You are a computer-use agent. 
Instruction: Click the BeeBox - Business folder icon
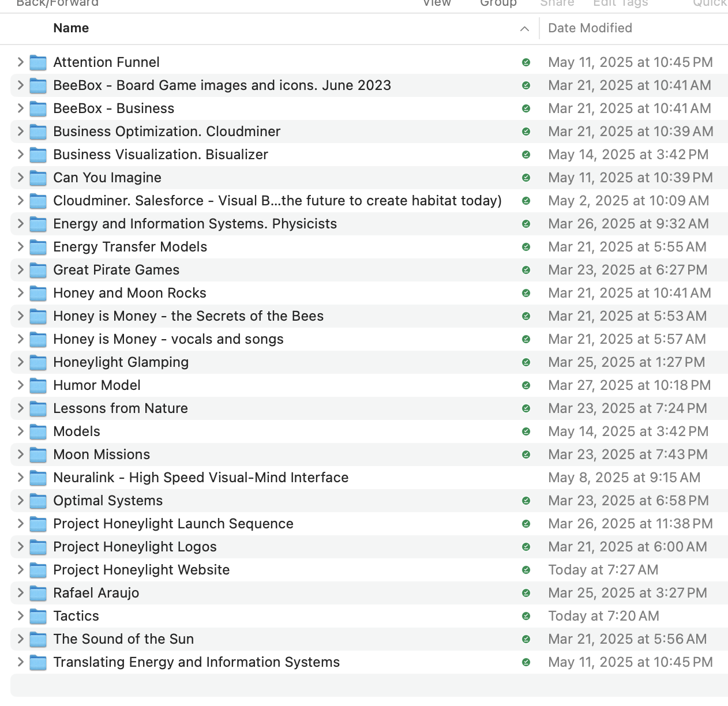38,108
